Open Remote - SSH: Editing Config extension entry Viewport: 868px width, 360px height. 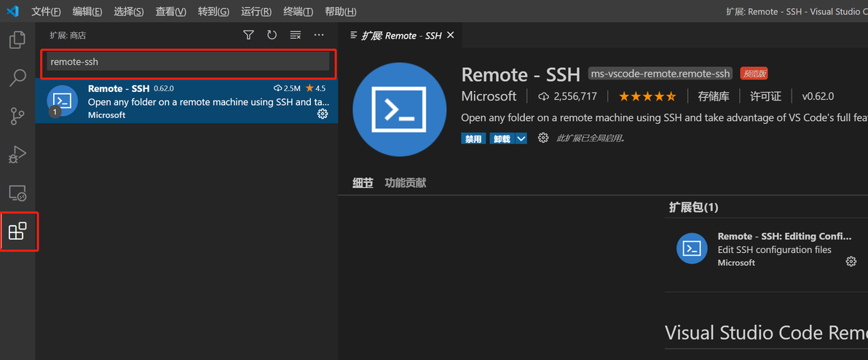766,249
